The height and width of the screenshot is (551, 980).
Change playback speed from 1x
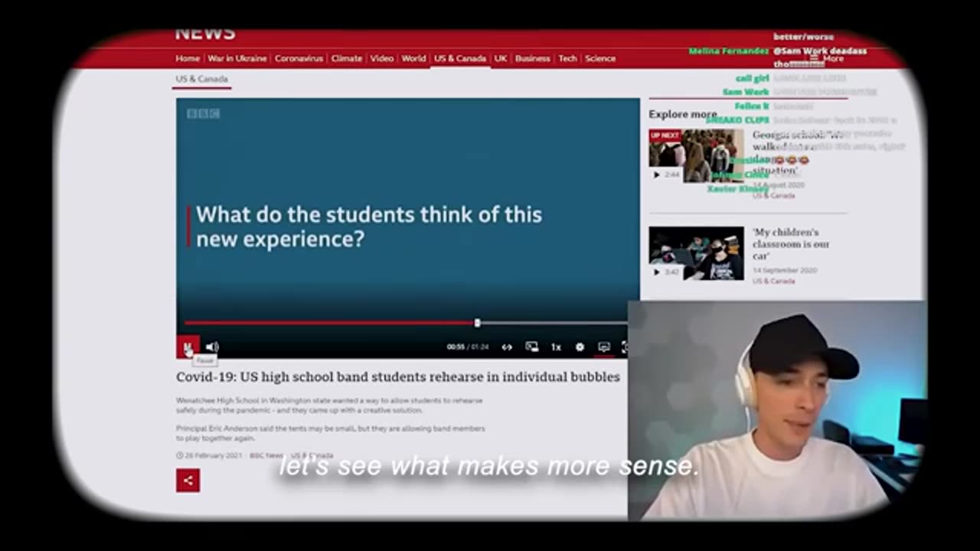556,347
